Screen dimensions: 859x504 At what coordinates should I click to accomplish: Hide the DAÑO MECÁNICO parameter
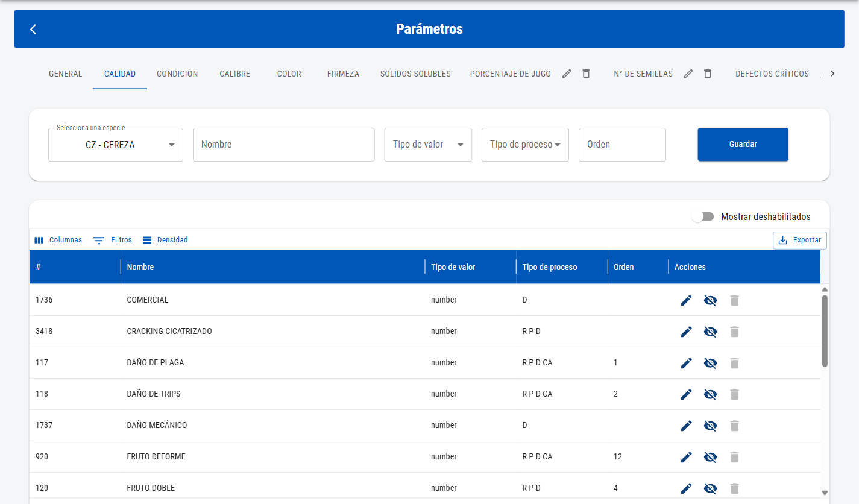click(710, 426)
